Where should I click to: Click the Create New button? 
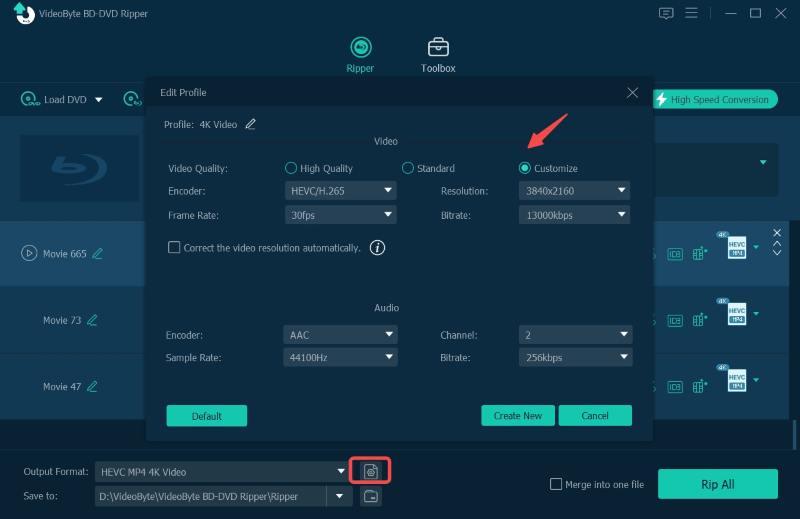518,415
